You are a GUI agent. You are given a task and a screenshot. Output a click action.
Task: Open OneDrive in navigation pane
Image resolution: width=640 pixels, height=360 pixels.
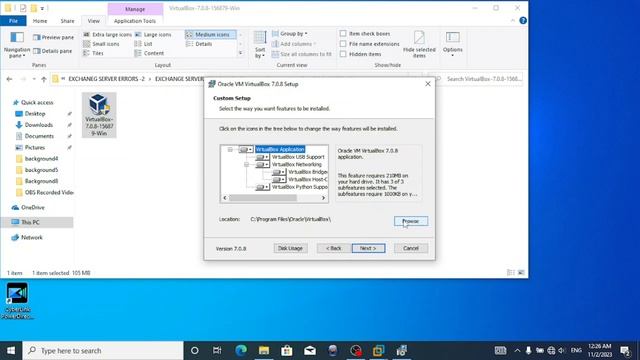click(x=33, y=207)
